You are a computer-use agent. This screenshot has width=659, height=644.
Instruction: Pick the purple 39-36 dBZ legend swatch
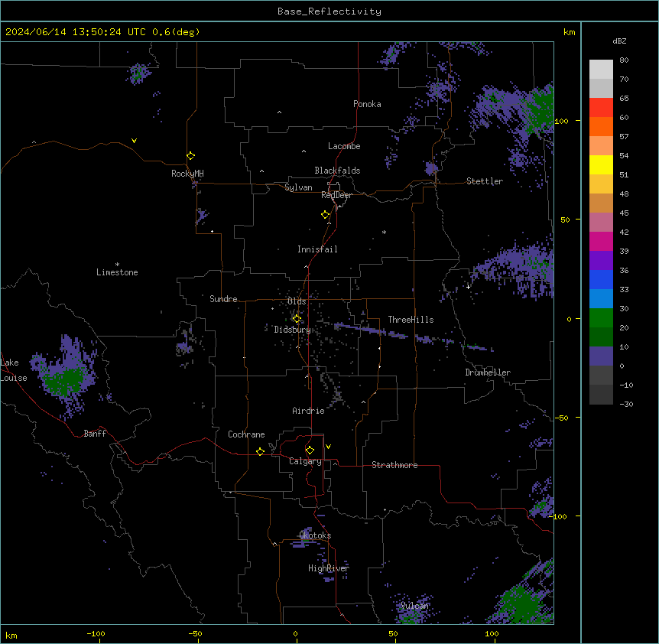601,260
